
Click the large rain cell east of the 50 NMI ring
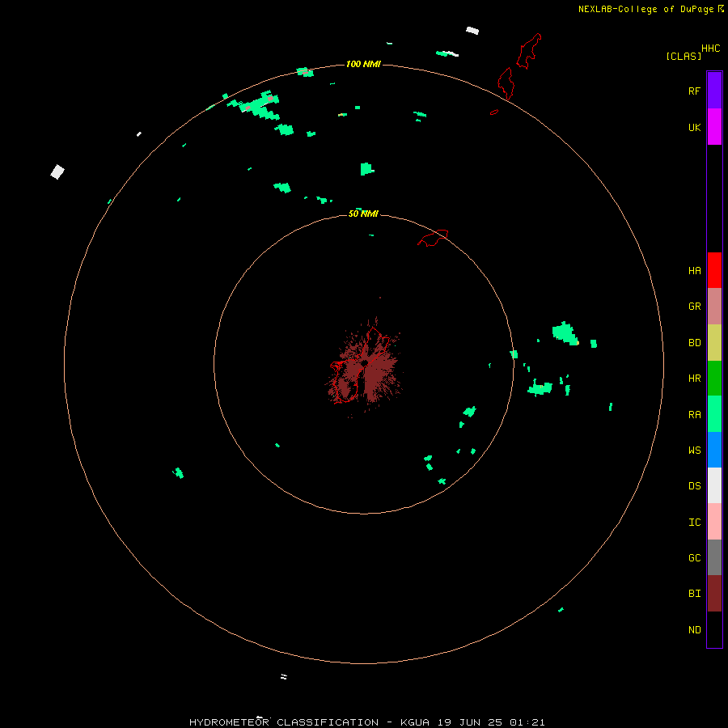(565, 333)
